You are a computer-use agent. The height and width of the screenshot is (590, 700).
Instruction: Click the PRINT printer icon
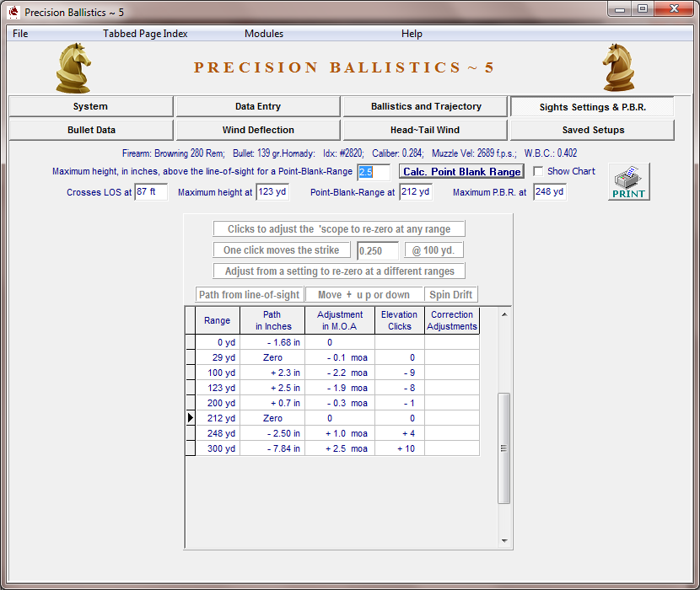point(628,182)
